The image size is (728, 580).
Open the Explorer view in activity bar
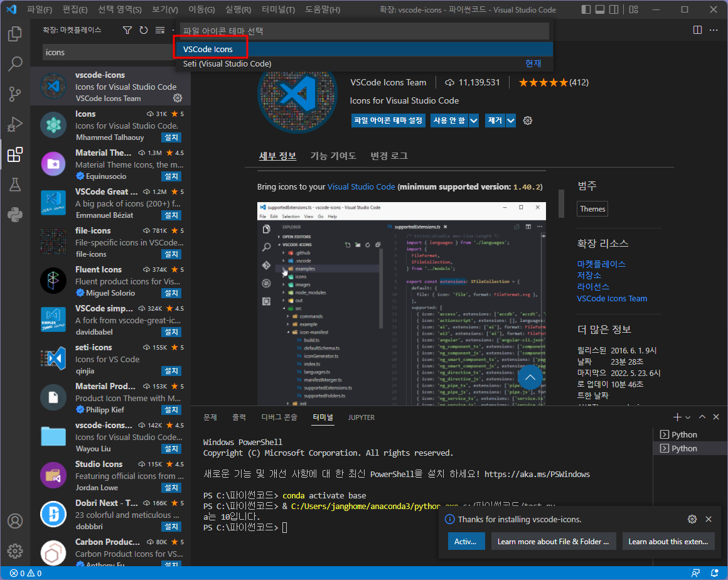coord(15,33)
